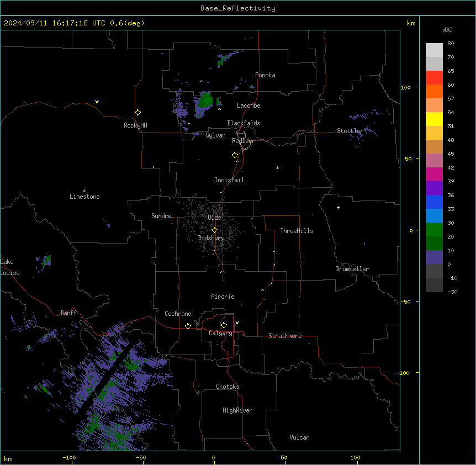The image size is (476, 465).
Task: Click the Strathmore label
Action: point(285,336)
